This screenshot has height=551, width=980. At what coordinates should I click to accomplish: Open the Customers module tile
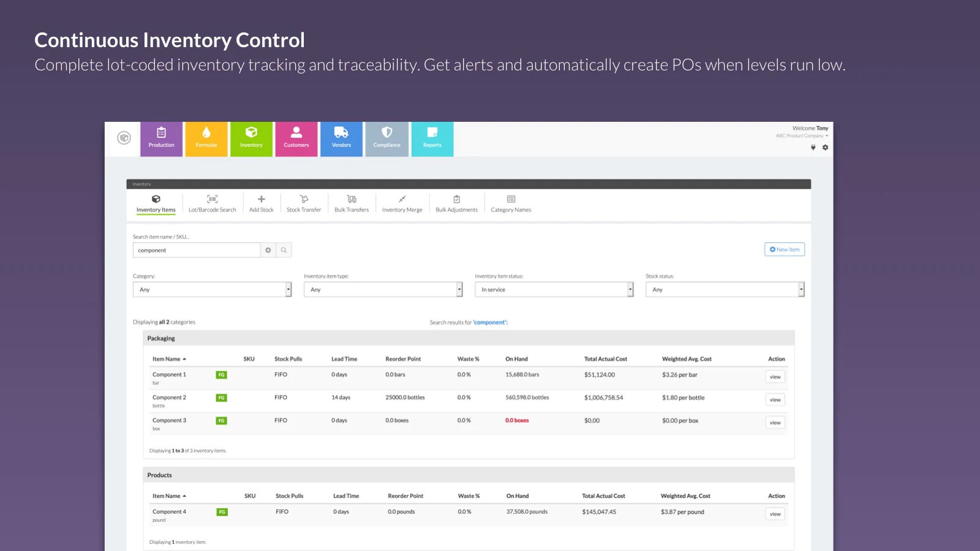point(296,139)
